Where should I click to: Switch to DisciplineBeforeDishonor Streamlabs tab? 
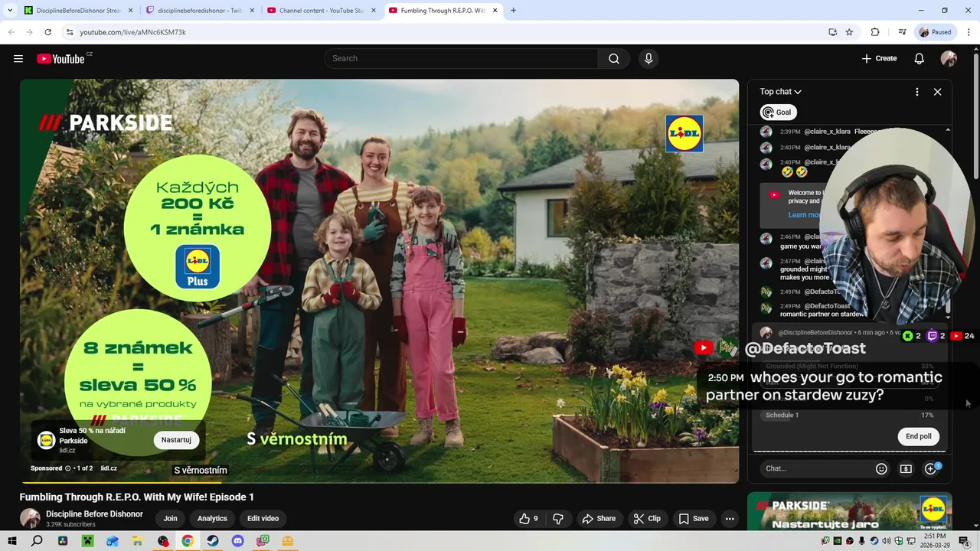click(x=77, y=11)
